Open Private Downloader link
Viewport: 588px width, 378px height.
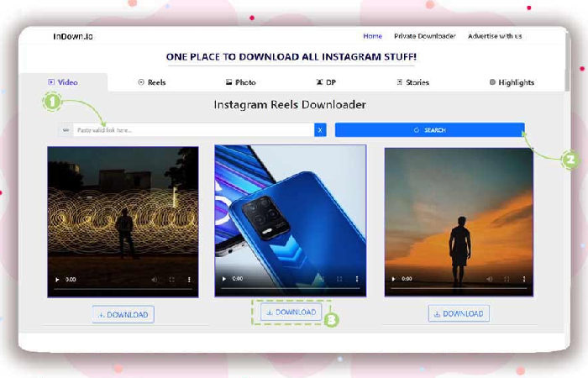(x=424, y=36)
